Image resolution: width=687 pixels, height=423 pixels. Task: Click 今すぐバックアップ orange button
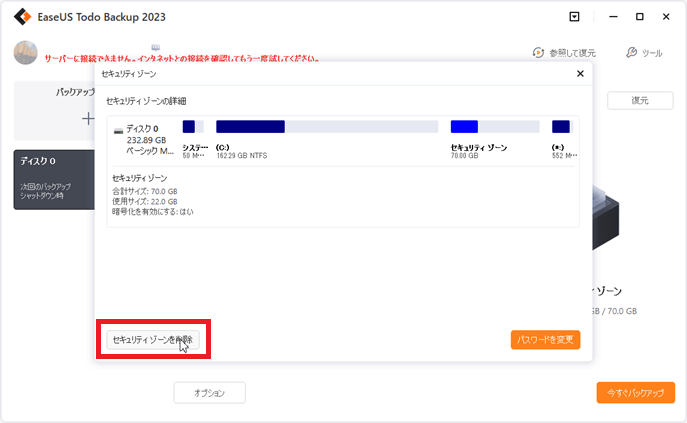(636, 393)
